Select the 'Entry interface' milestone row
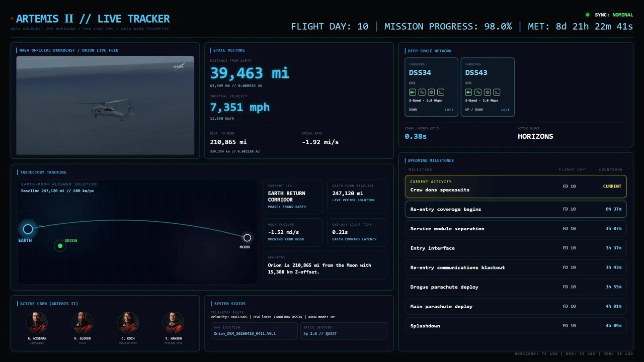Viewport: 644px width, 362px height. point(516,248)
